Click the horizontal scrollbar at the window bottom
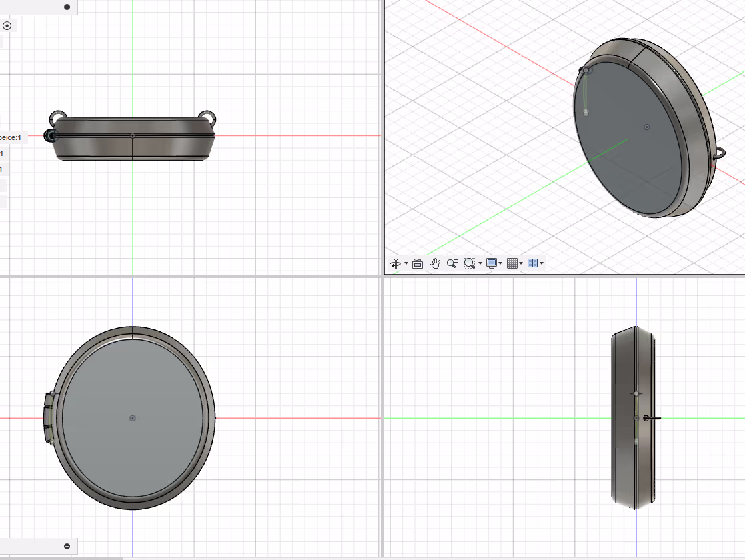This screenshot has width=745, height=560. [62, 559]
